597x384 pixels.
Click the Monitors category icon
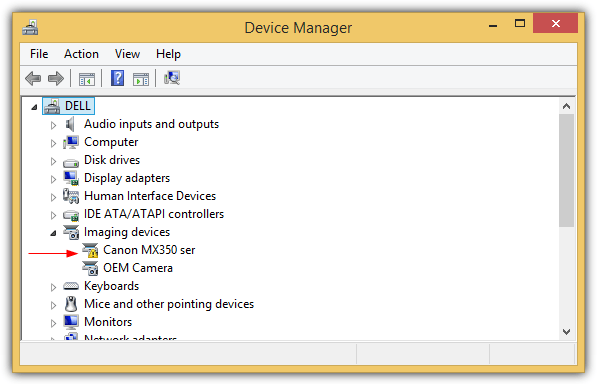pos(71,322)
